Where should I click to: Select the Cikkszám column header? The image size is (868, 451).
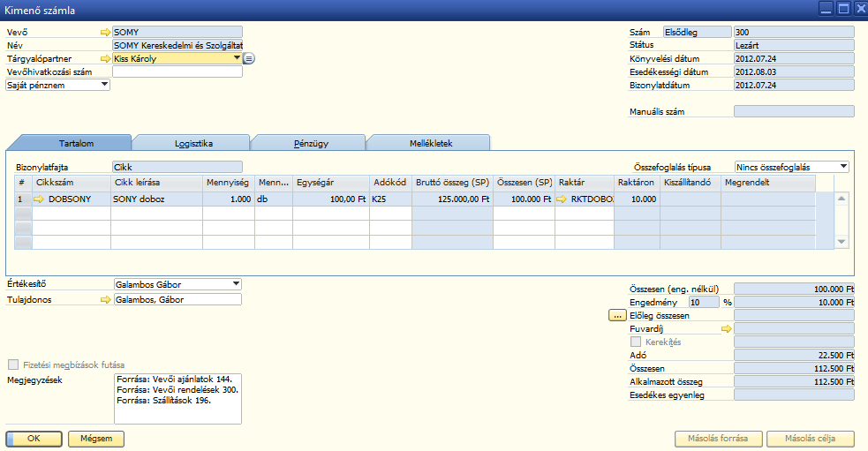click(72, 183)
